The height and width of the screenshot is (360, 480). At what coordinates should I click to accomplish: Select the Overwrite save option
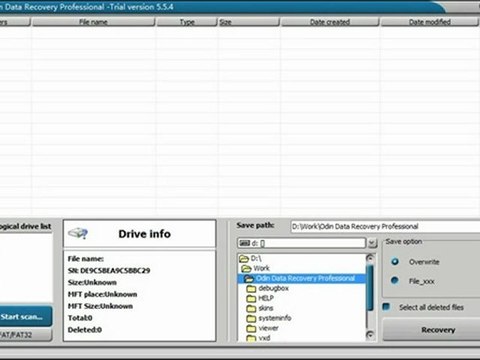(395, 262)
